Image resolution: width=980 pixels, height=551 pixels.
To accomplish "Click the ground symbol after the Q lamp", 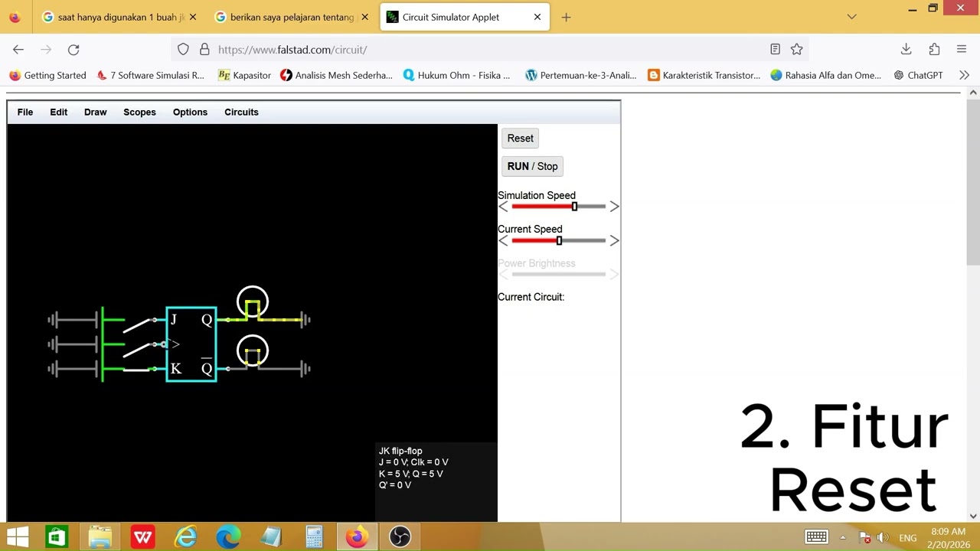I will (305, 319).
